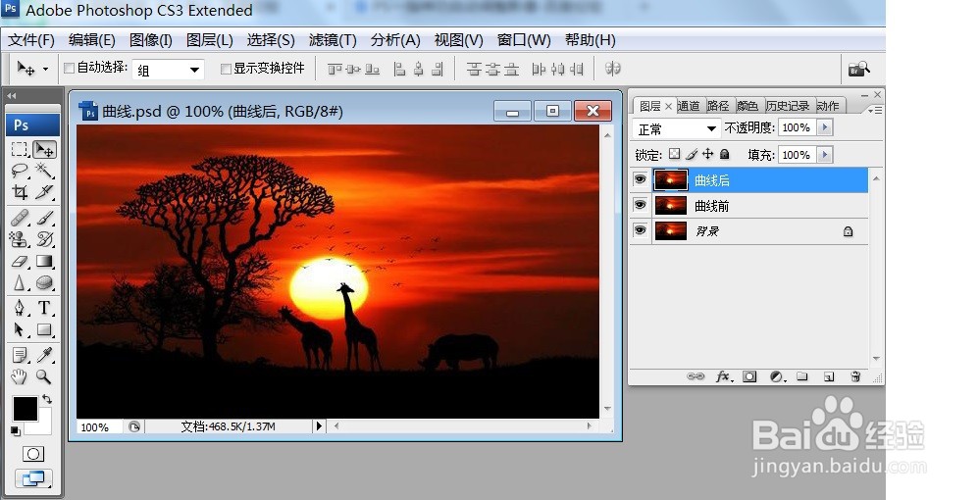Open Adobe Bridge from options bar
Screen dimensions: 980x500
click(858, 69)
